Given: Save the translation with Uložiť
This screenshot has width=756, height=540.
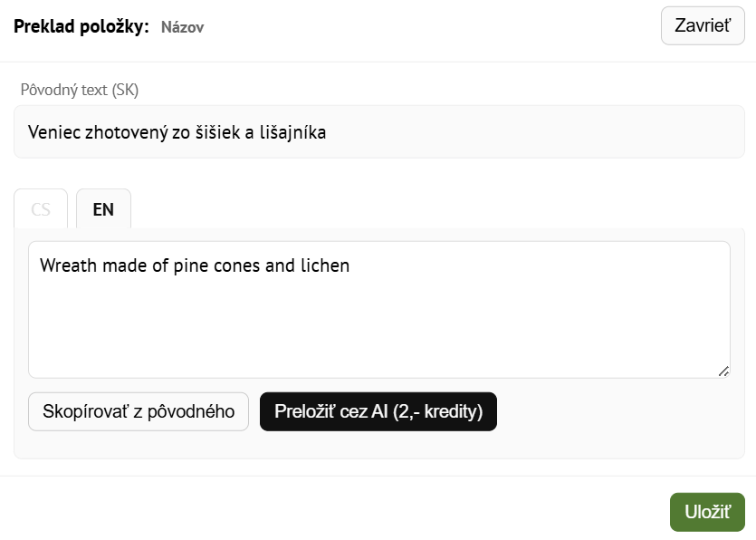Looking at the screenshot, I should pos(707,511).
